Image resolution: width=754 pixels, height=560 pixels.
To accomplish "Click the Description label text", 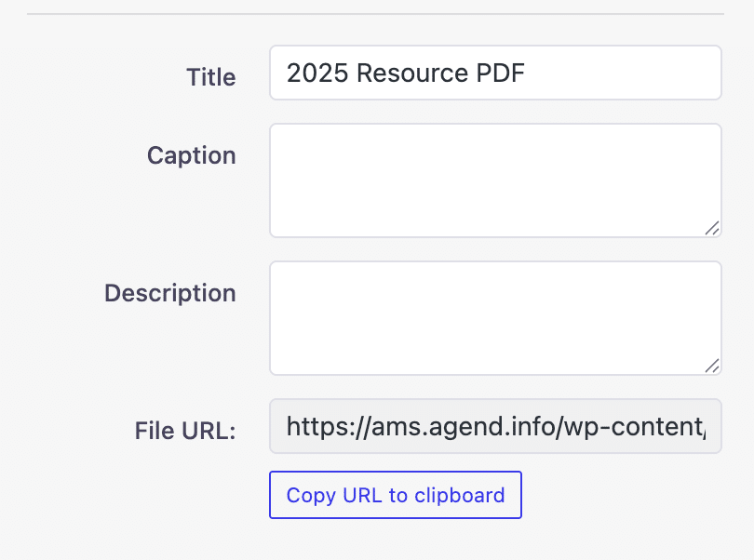I will tap(169, 293).
